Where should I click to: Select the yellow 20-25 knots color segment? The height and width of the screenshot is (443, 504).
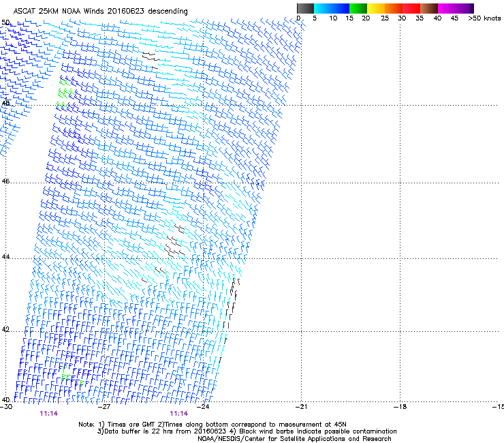pos(376,8)
